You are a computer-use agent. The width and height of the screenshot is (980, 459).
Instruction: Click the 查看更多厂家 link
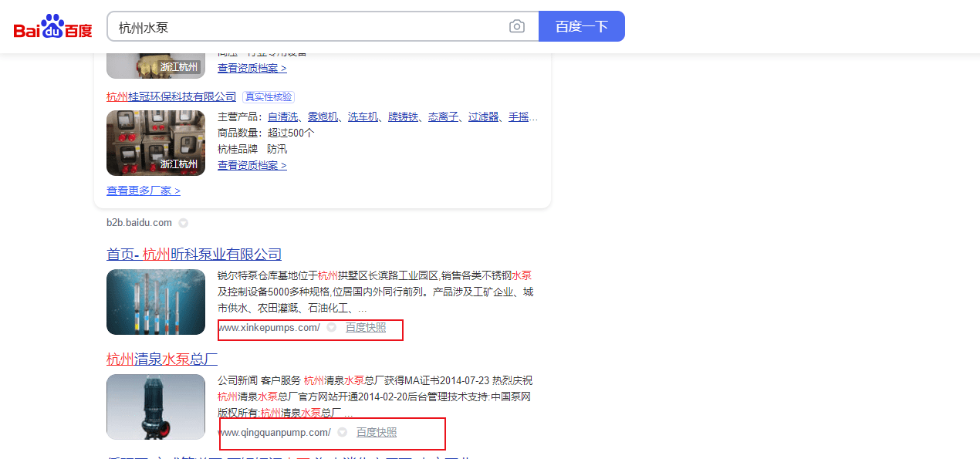144,191
